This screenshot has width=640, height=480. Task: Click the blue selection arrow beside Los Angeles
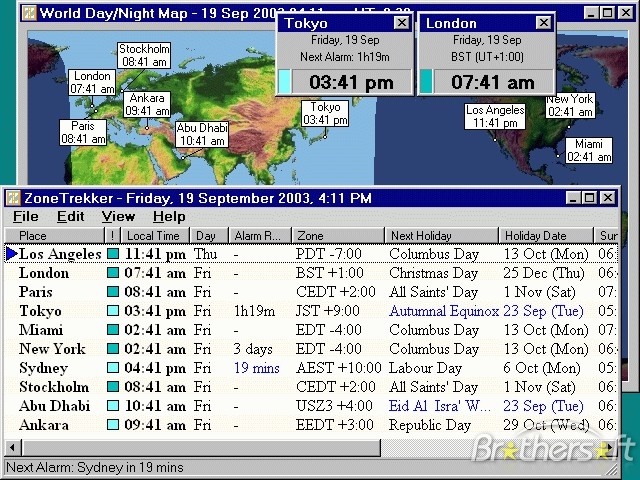click(12, 254)
